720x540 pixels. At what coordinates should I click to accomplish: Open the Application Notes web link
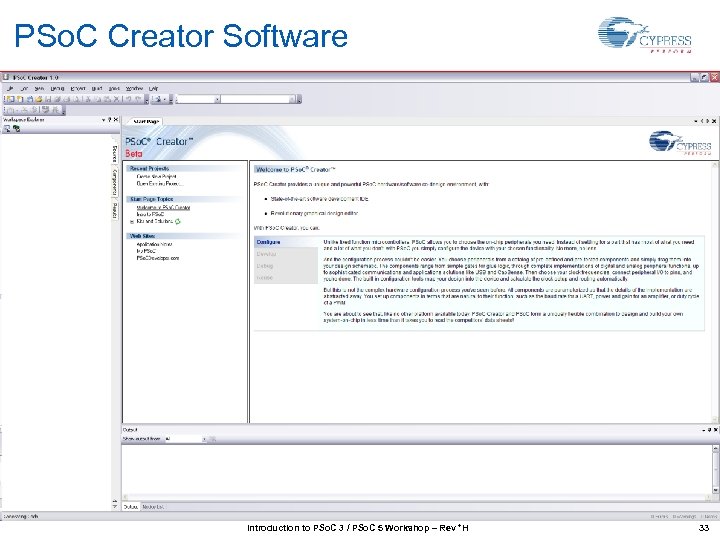154,244
